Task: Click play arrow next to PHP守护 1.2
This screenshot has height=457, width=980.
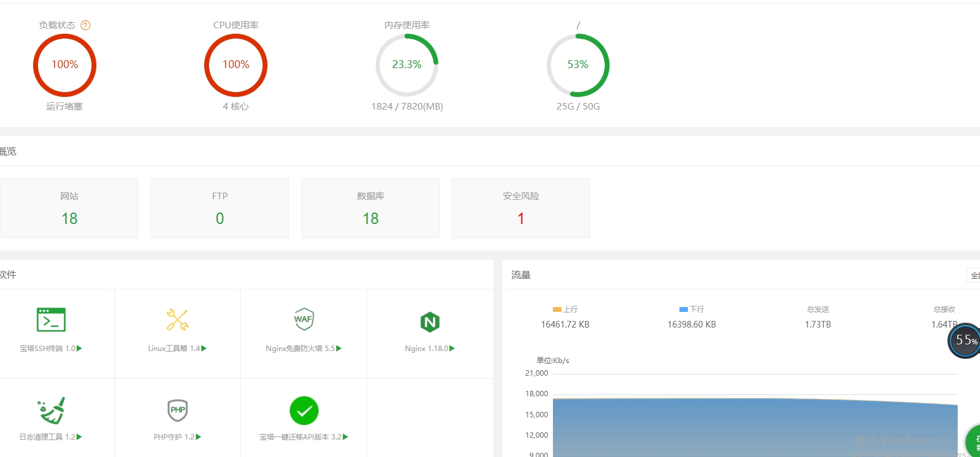Action: point(199,437)
